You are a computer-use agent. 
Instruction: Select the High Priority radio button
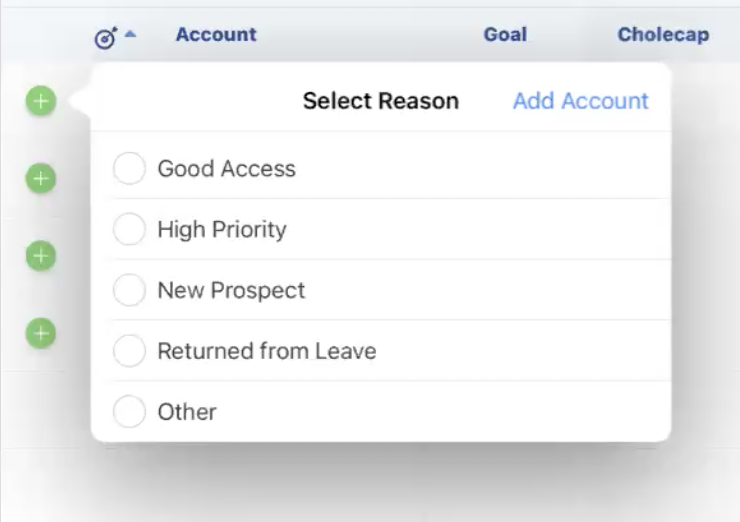click(129, 230)
